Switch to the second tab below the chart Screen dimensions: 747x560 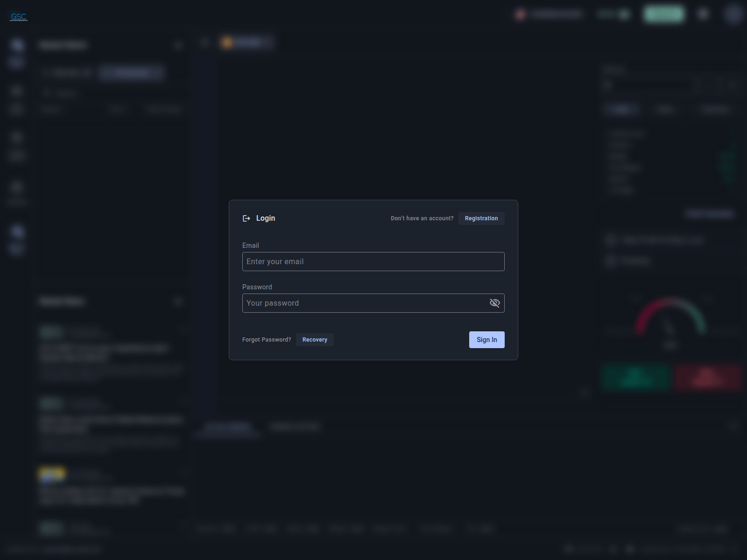[296, 426]
